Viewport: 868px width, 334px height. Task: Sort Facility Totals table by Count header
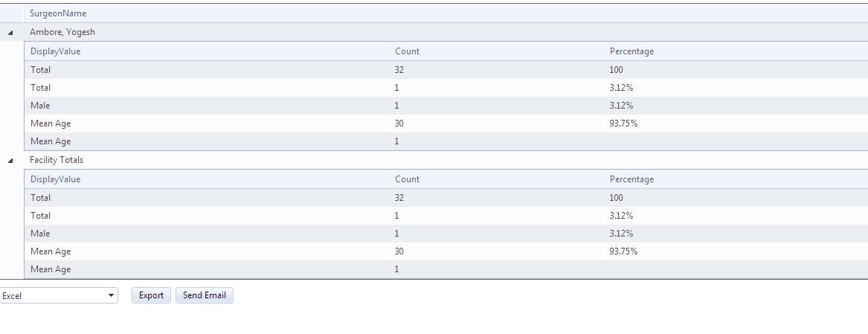[408, 179]
